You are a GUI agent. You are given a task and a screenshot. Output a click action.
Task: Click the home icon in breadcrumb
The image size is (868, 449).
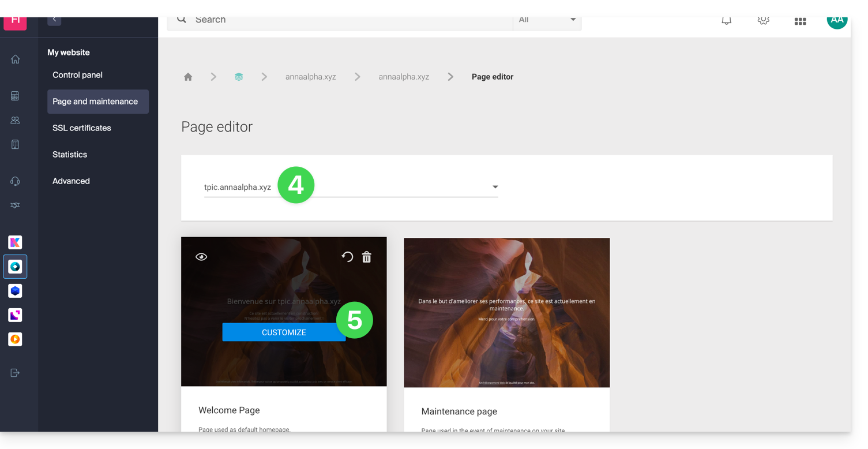click(x=188, y=77)
